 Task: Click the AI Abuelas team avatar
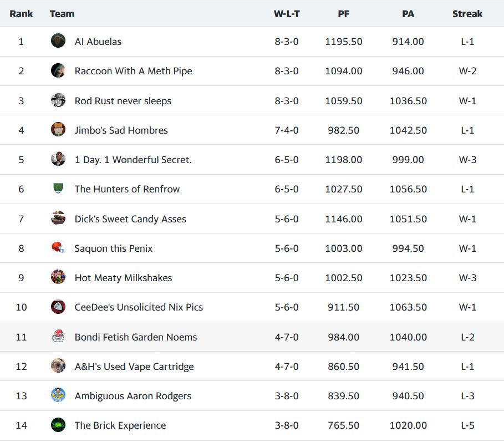(x=58, y=41)
